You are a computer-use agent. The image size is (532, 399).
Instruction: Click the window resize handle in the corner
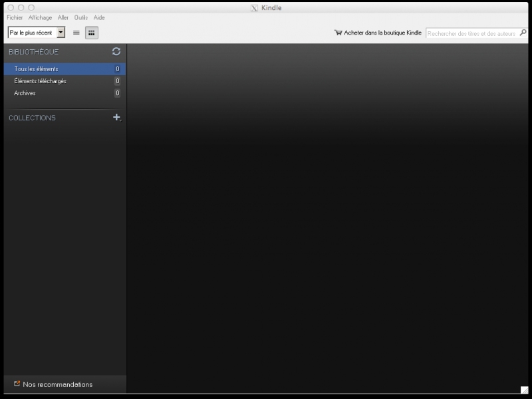524,390
